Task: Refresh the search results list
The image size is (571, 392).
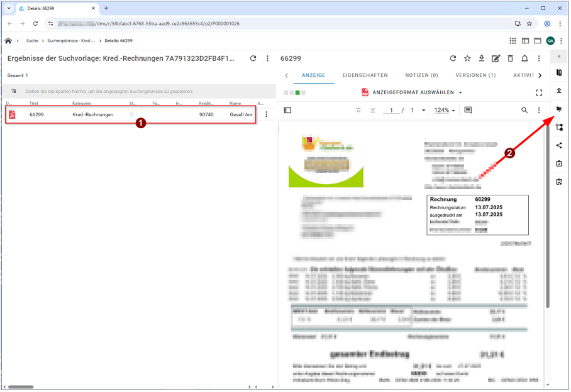Action: coord(253,58)
